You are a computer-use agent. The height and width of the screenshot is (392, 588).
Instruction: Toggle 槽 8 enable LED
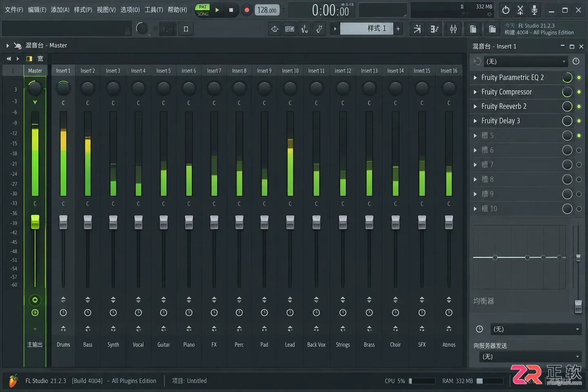tap(579, 179)
